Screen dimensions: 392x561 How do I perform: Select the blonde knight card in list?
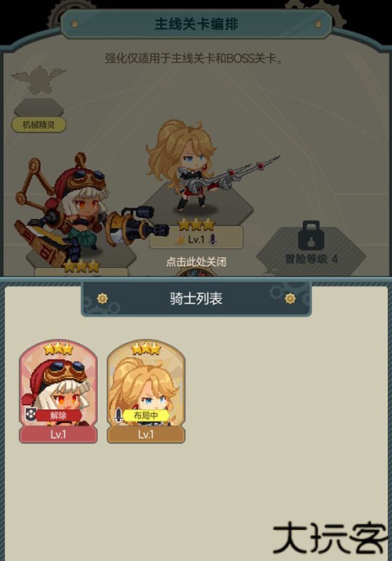[x=146, y=392]
